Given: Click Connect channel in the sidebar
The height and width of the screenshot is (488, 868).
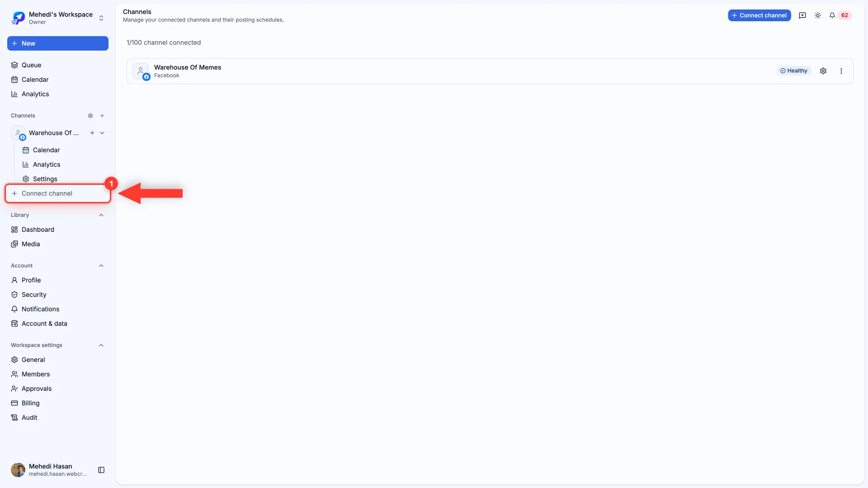Looking at the screenshot, I should (x=58, y=193).
